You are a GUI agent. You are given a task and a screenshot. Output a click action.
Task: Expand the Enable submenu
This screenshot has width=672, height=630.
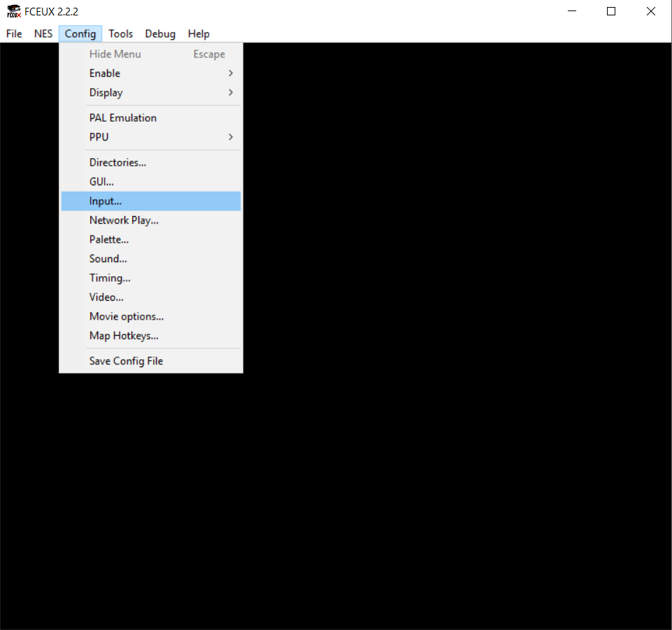[151, 73]
